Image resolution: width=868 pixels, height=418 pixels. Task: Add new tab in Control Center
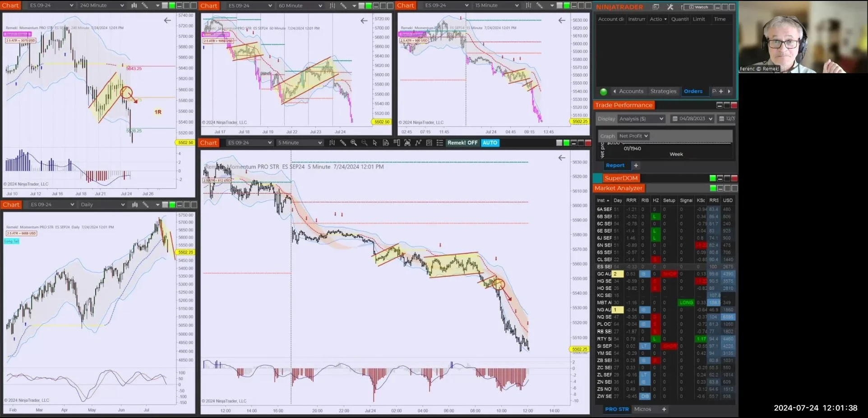(721, 91)
